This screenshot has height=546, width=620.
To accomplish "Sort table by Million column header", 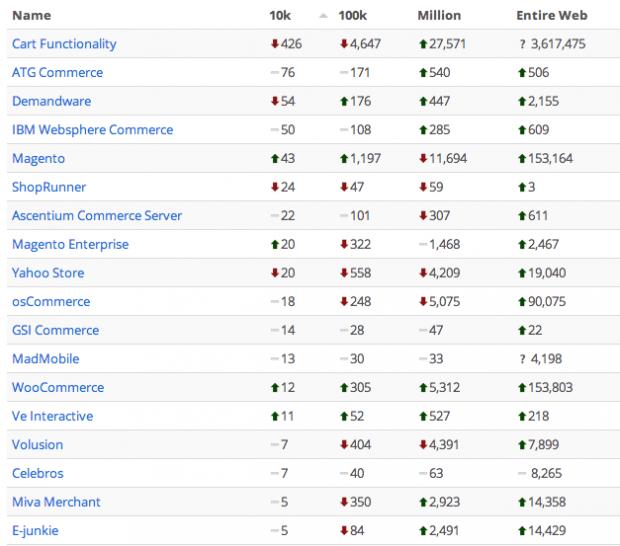I will [439, 15].
